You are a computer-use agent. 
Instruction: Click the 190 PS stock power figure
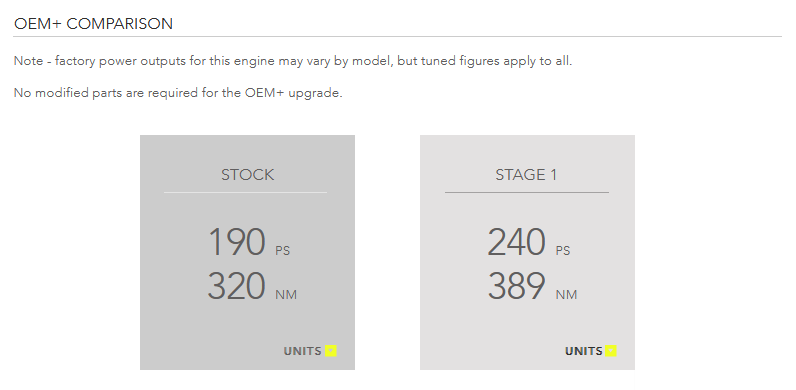pyautogui.click(x=249, y=242)
